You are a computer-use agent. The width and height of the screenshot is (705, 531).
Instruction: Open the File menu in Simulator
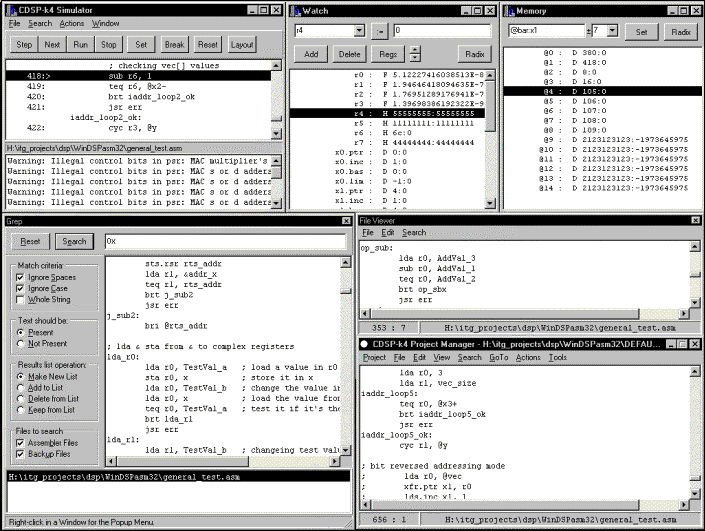14,23
